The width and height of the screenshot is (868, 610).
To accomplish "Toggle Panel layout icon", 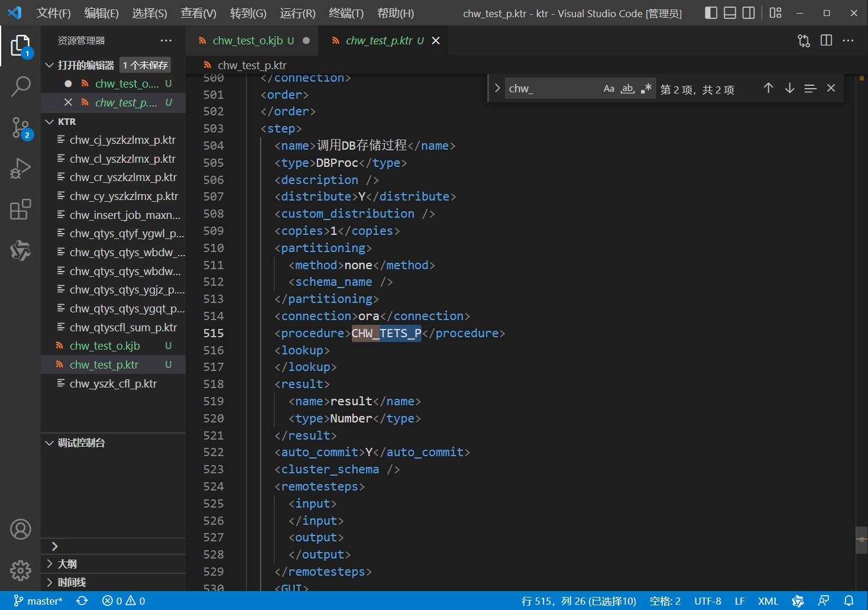I will [x=730, y=12].
